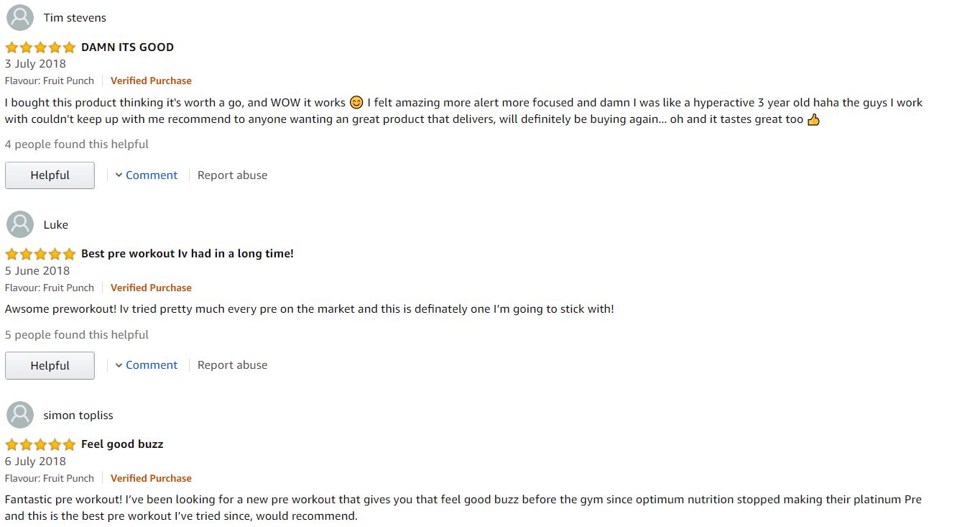Open simon topliss' profile avatar icon

20,416
